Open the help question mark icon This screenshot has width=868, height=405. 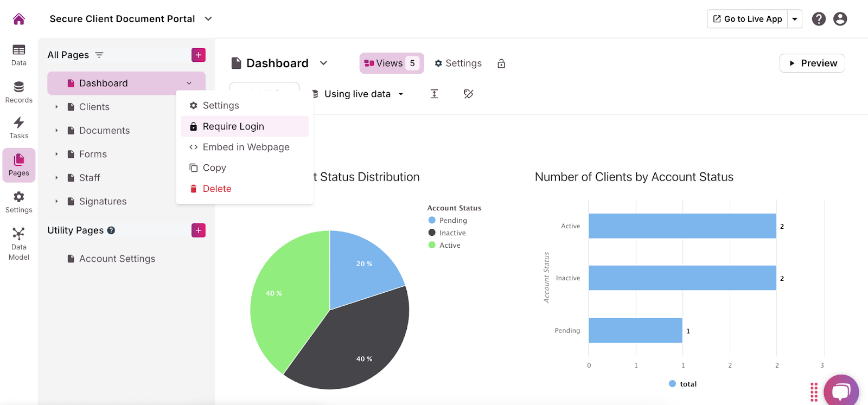(819, 19)
